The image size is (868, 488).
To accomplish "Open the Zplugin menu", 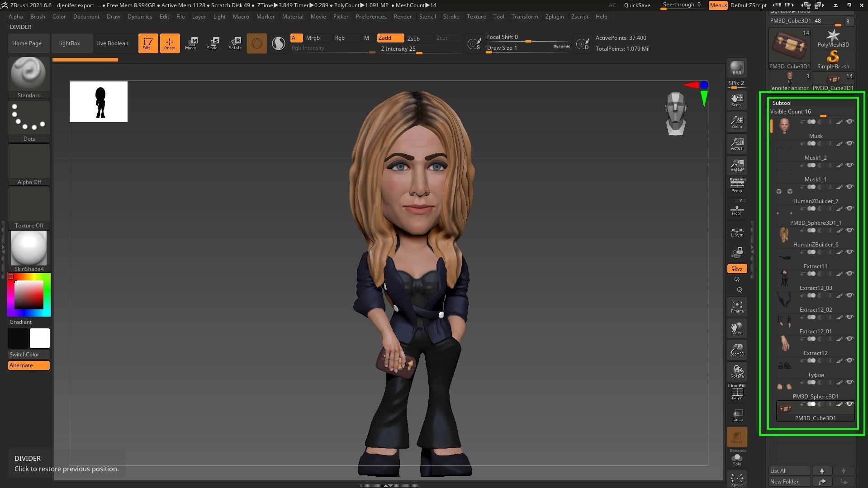I will pyautogui.click(x=555, y=17).
